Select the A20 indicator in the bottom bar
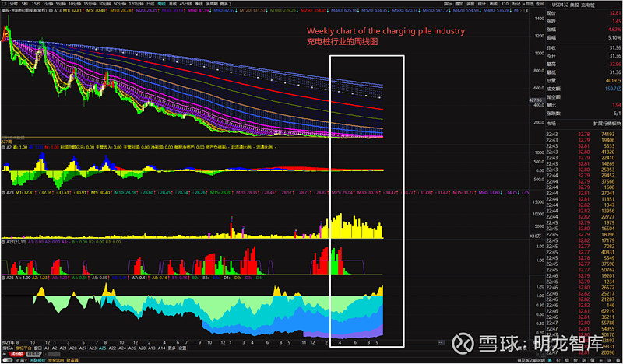 (x=142, y=348)
